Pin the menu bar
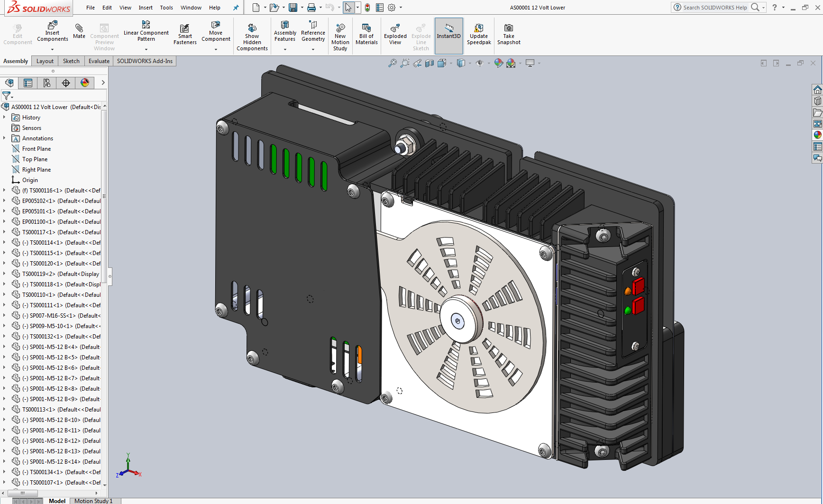Screen dimensions: 823x504 click(x=236, y=8)
